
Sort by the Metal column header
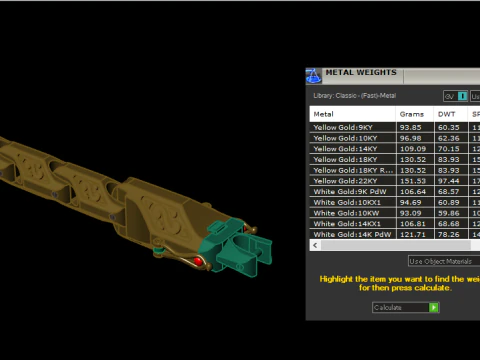tap(352, 114)
